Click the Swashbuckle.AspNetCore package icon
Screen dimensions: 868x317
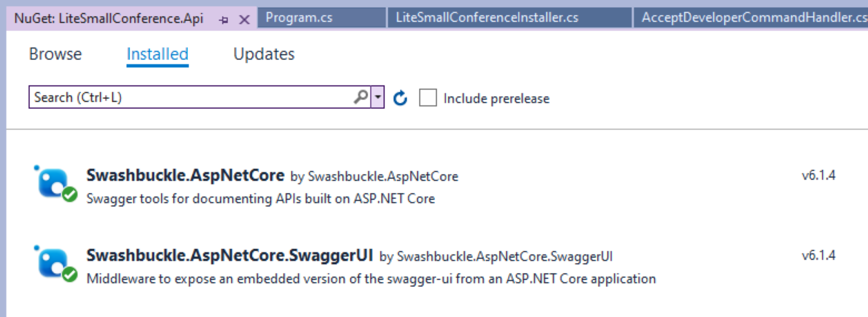click(57, 184)
